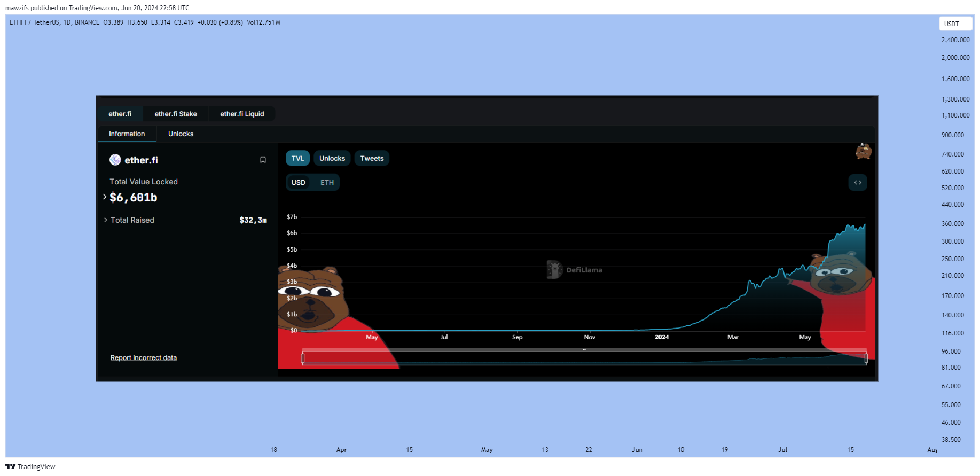
Task: Click the +0.030 (+0.89%) change value
Action: pos(220,22)
